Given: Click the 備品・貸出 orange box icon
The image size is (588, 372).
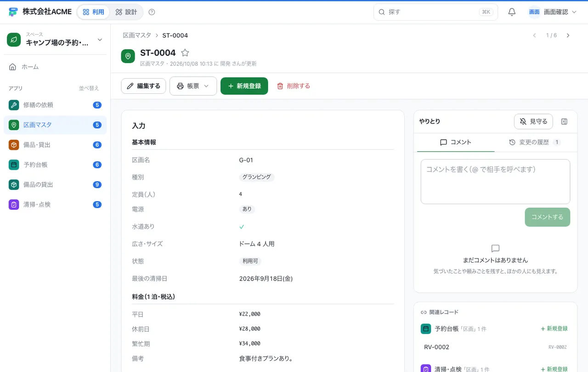Looking at the screenshot, I should 14,145.
